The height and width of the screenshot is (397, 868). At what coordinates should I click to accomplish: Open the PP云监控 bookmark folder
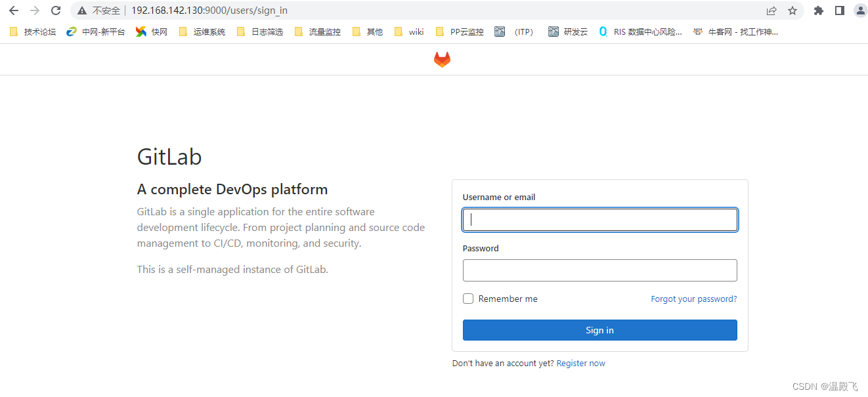click(x=460, y=31)
